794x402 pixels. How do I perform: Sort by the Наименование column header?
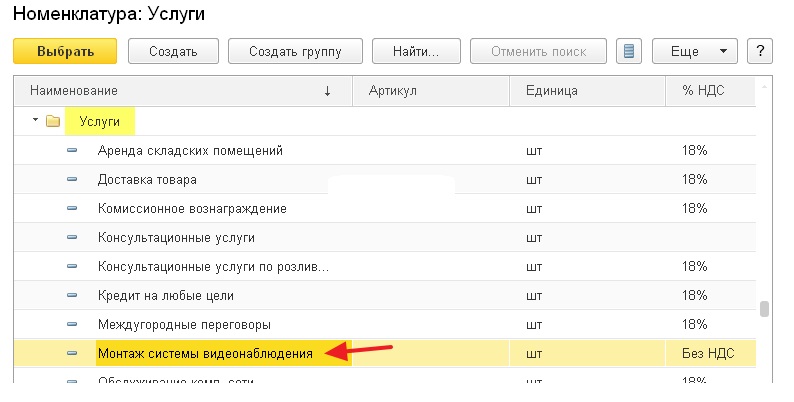[x=183, y=91]
